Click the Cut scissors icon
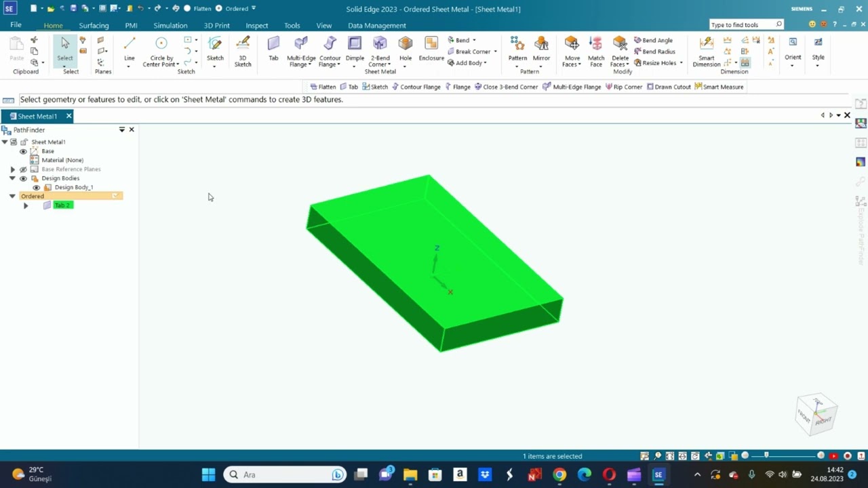This screenshot has width=868, height=488. coord(34,41)
